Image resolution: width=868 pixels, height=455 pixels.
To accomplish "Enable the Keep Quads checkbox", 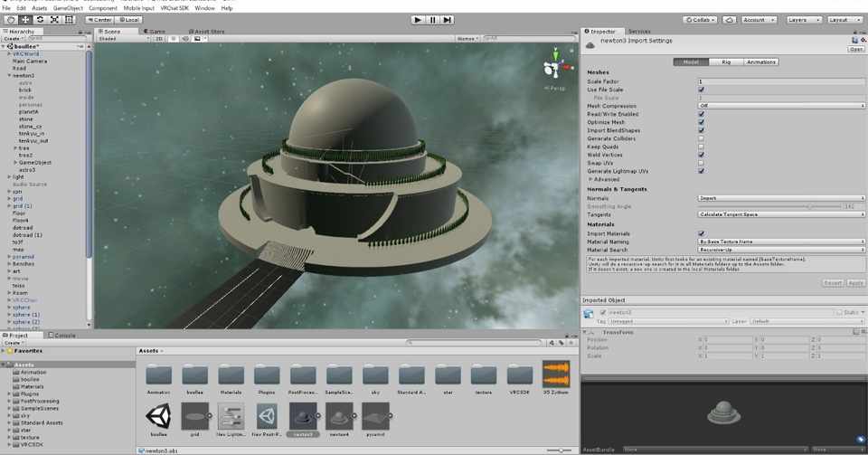I will pos(702,147).
